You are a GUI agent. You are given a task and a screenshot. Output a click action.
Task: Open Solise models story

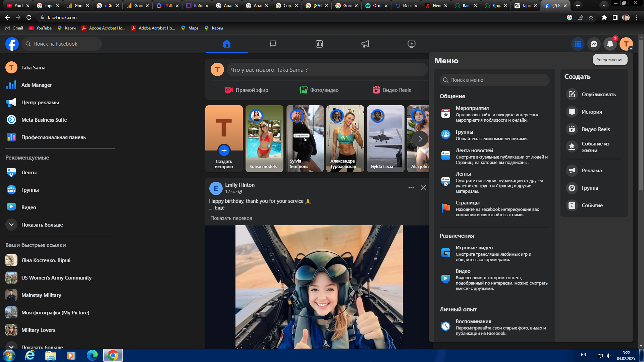(264, 139)
